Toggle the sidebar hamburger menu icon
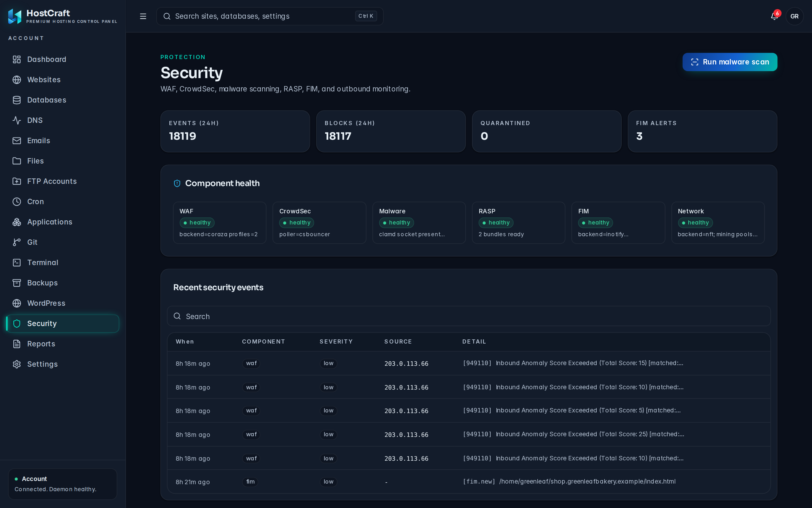 (143, 16)
